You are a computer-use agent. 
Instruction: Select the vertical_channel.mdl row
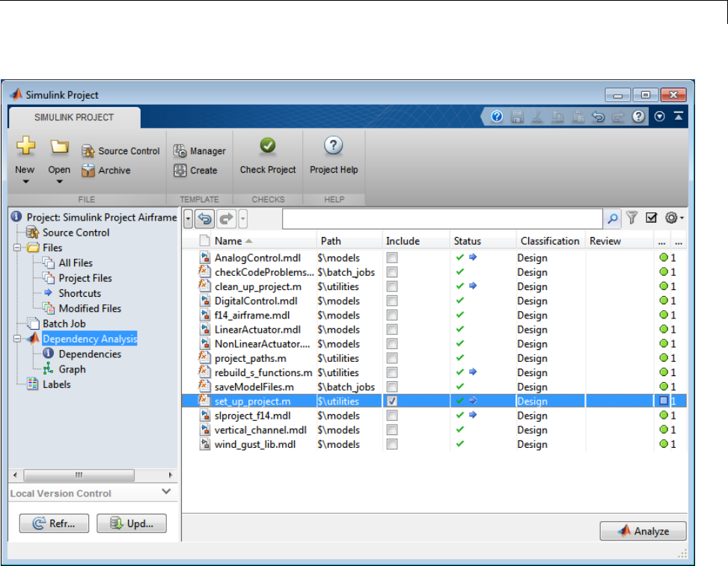tap(434, 430)
